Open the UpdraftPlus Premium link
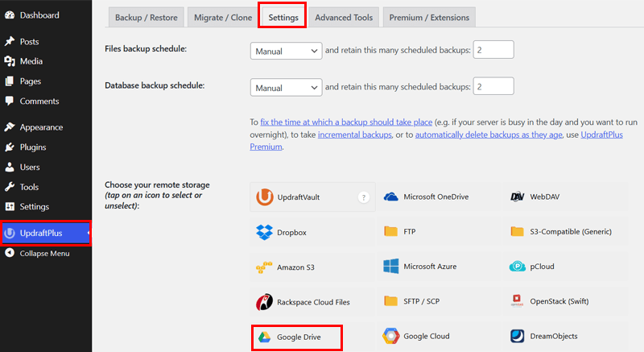This screenshot has height=352, width=644. coord(601,135)
